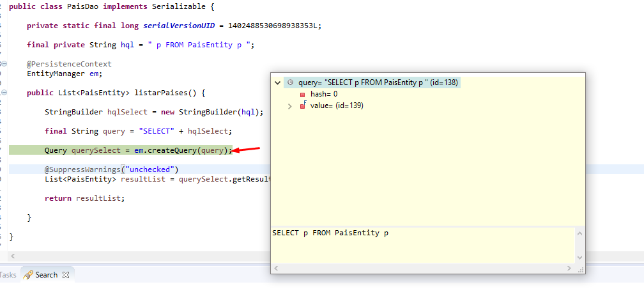This screenshot has width=644, height=289.
Task: Click the variable icon beside query=
Action: [290, 82]
